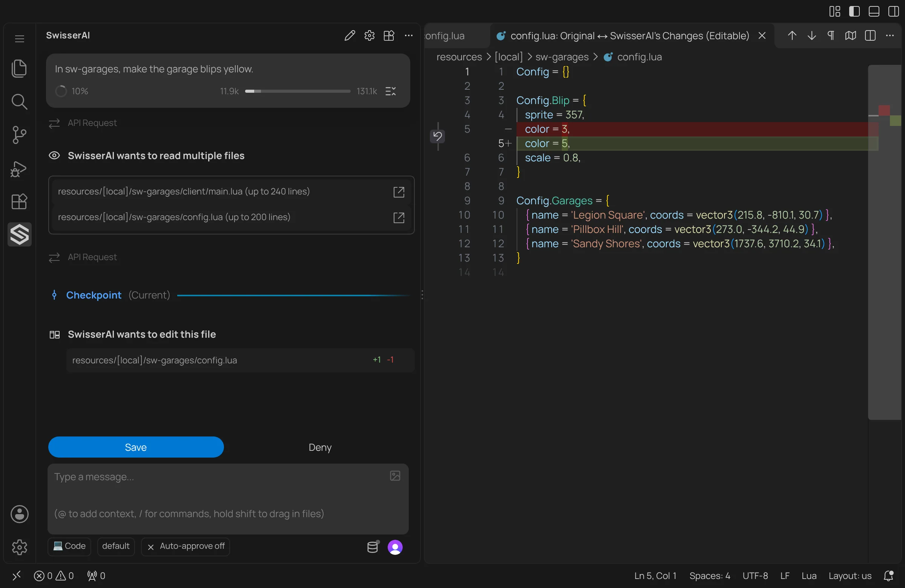The width and height of the screenshot is (905, 588).
Task: Open the Accounts icon in activity bar
Action: 19,514
